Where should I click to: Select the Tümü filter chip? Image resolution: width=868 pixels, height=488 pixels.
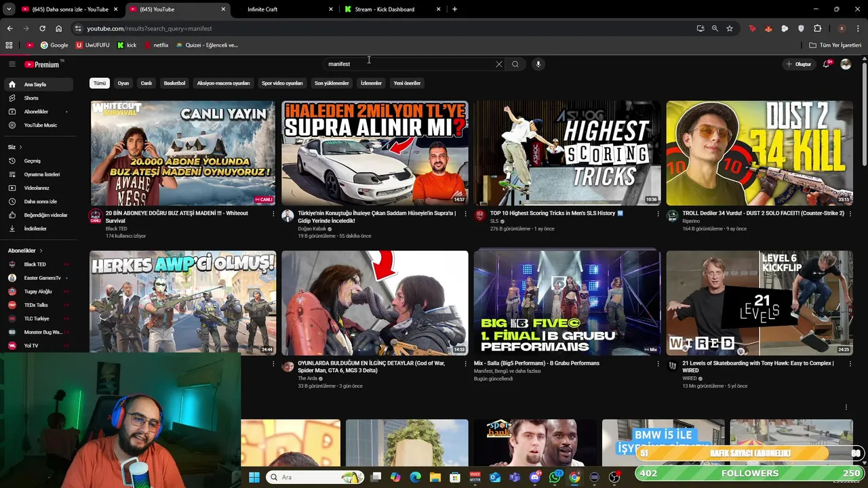point(100,83)
